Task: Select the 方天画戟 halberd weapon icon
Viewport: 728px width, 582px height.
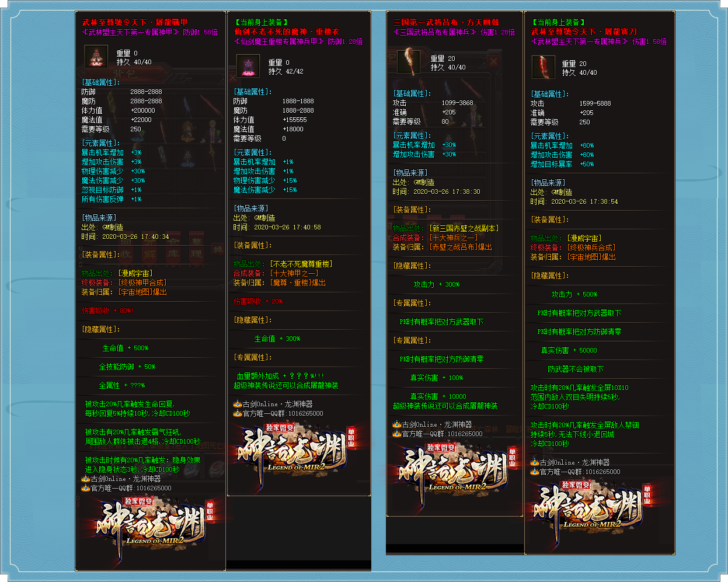Action: (408, 61)
